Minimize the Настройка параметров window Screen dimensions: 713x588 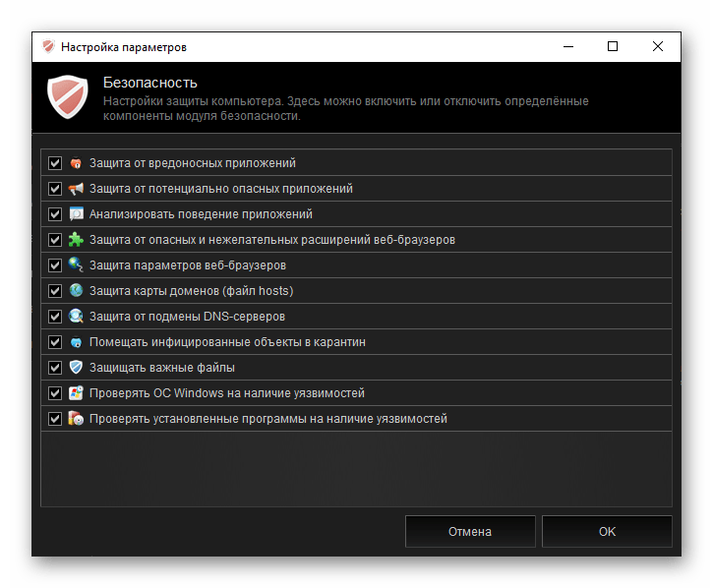pyautogui.click(x=568, y=46)
